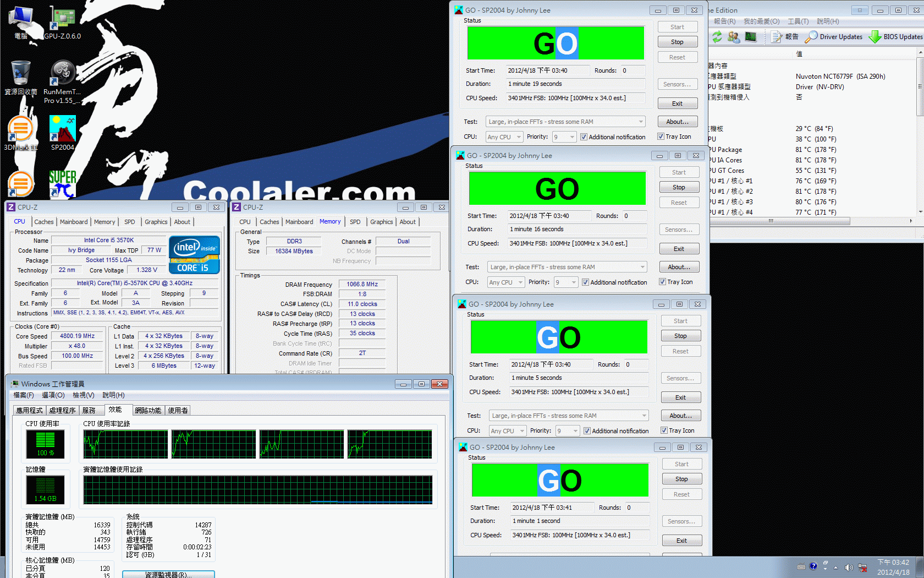
Task: Click the taskbar clock showing 03:42
Action: tap(893, 567)
